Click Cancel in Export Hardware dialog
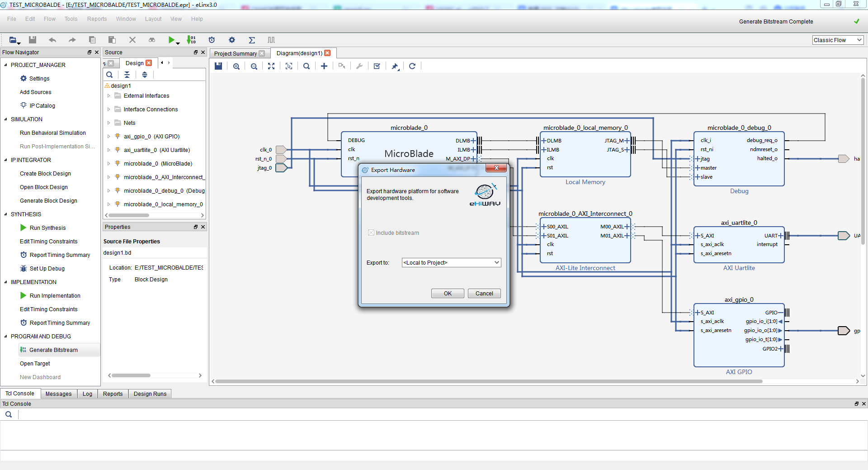868x470 pixels. [x=484, y=294]
